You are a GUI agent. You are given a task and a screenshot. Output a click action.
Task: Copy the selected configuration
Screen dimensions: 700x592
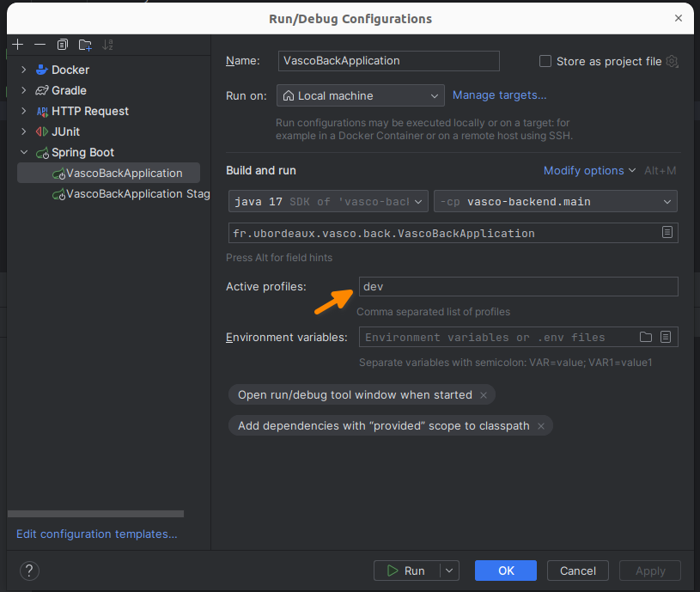pos(62,44)
